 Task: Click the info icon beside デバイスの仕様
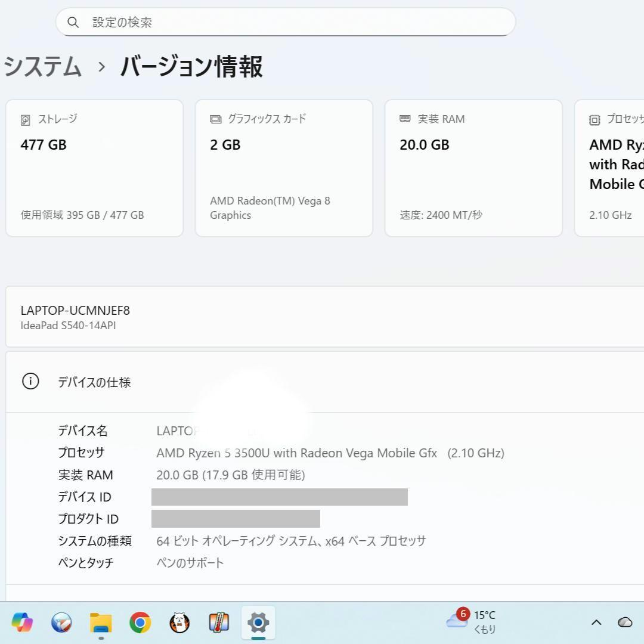click(x=30, y=381)
